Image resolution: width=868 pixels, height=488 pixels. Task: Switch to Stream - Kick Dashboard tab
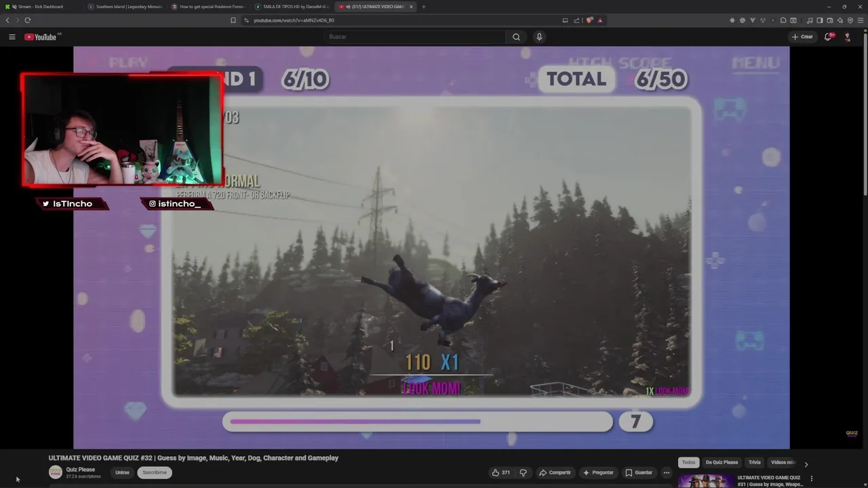[x=42, y=6]
